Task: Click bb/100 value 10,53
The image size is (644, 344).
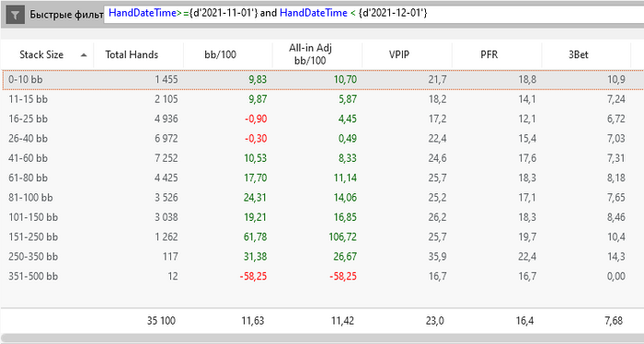Action: [x=256, y=158]
